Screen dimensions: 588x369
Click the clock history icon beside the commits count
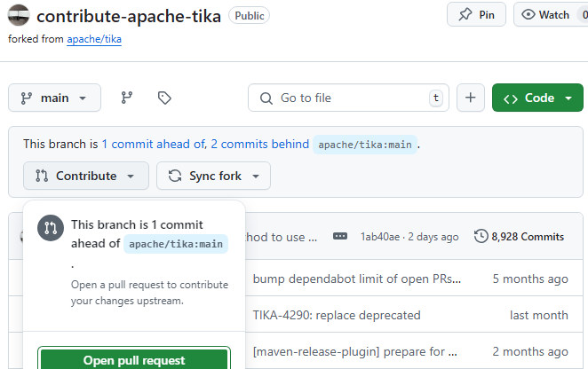(481, 236)
